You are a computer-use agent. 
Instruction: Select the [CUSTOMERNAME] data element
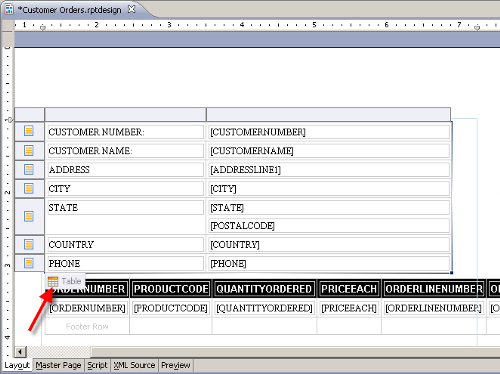click(x=329, y=151)
